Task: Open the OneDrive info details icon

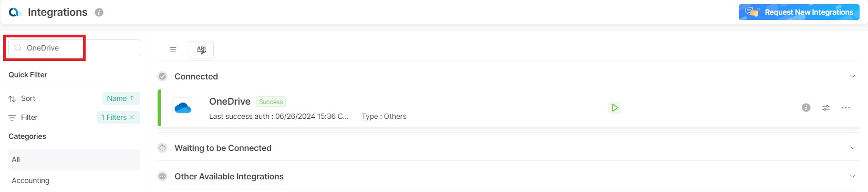Action: pos(806,108)
